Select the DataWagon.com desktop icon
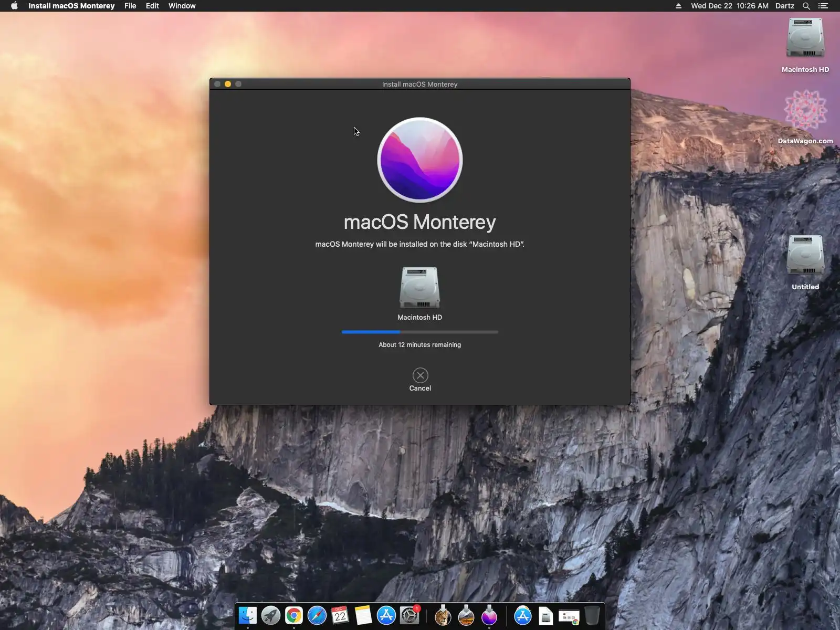 (x=805, y=109)
